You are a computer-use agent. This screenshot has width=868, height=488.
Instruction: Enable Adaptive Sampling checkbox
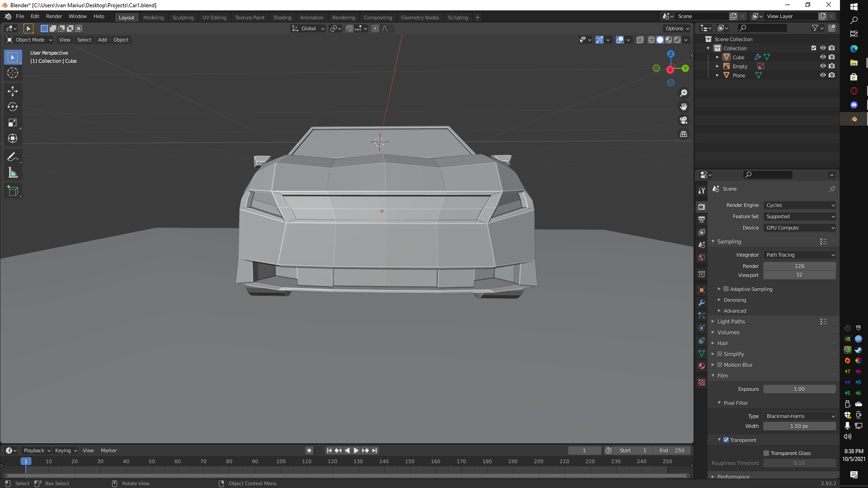click(726, 289)
